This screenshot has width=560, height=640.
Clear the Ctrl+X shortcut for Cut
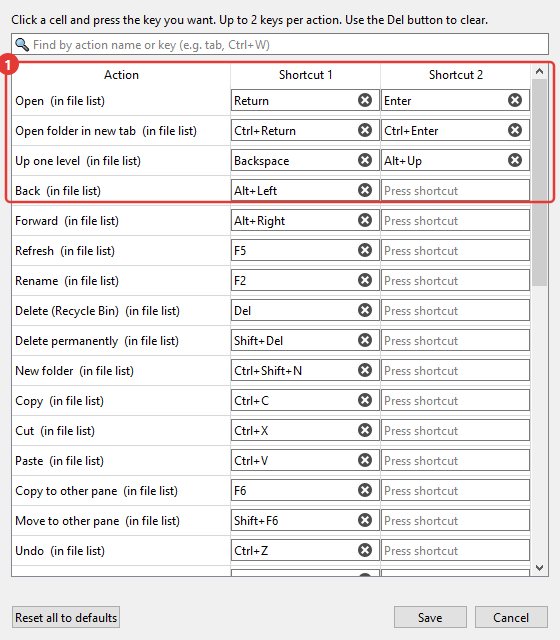[x=365, y=430]
